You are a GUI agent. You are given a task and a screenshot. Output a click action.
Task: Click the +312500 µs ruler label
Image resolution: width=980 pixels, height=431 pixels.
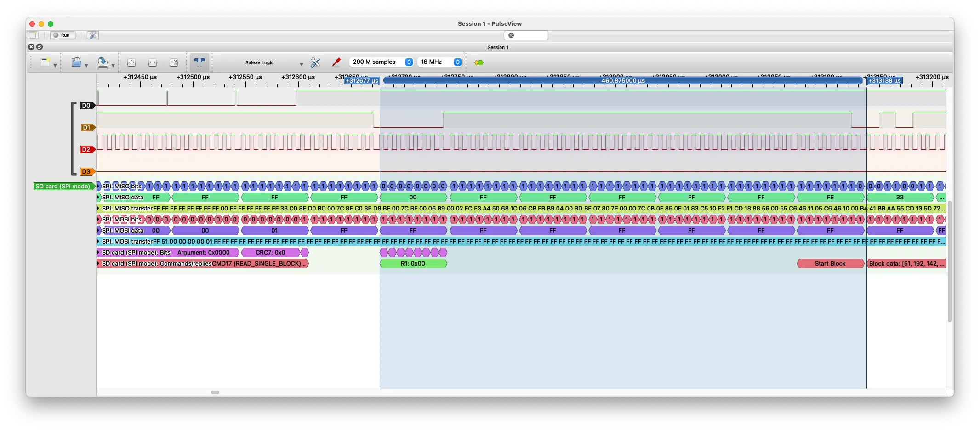[193, 77]
